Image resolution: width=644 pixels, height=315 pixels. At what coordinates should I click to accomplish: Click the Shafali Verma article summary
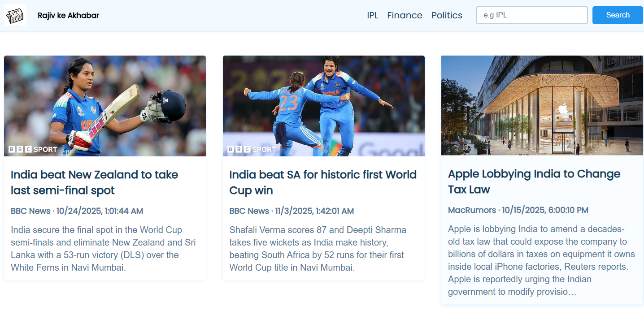click(318, 249)
